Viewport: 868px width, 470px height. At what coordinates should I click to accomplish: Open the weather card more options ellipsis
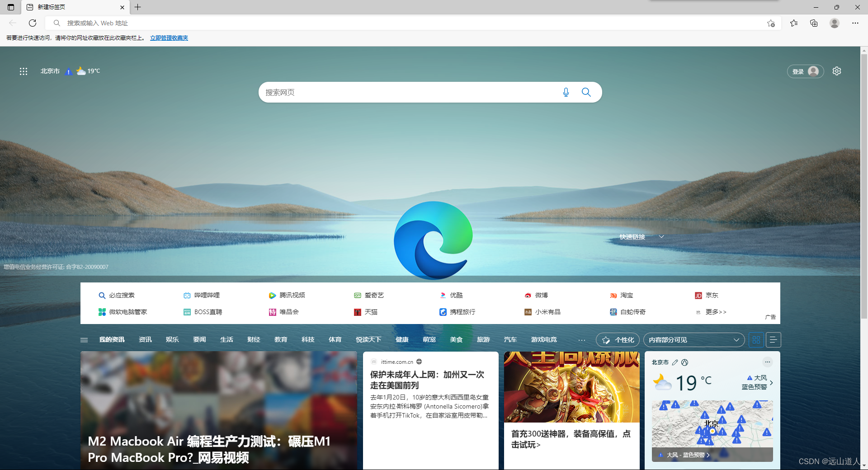[x=767, y=362]
